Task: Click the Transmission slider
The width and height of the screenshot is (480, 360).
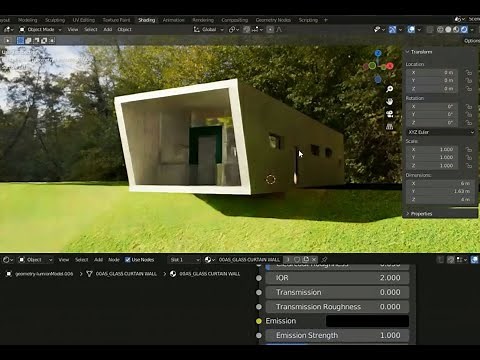Action: pyautogui.click(x=337, y=292)
